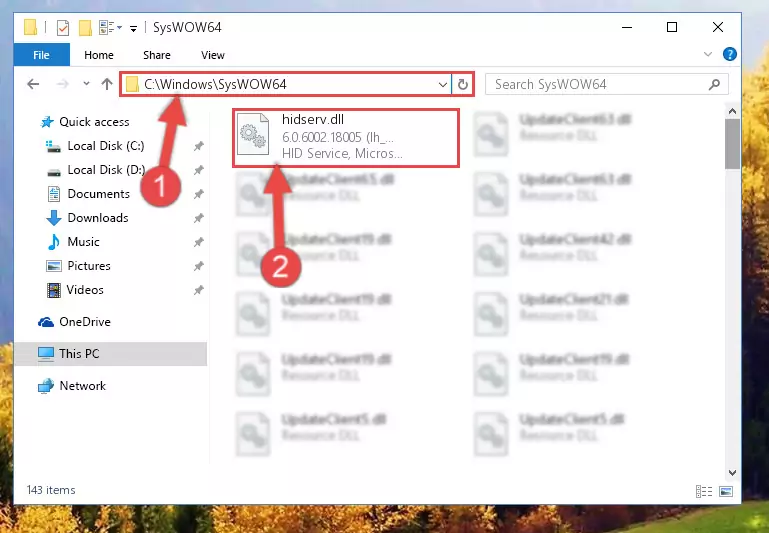Go forward with the right arrow
The width and height of the screenshot is (769, 533).
point(62,84)
